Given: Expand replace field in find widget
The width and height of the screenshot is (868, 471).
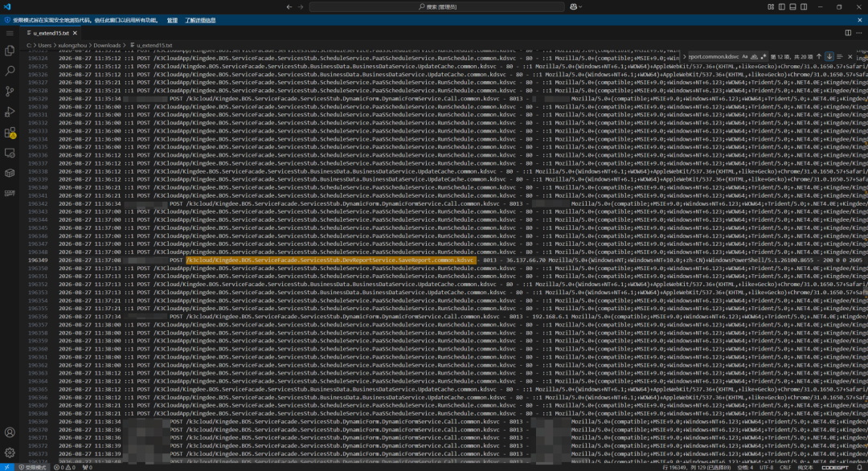Looking at the screenshot, I should point(684,56).
